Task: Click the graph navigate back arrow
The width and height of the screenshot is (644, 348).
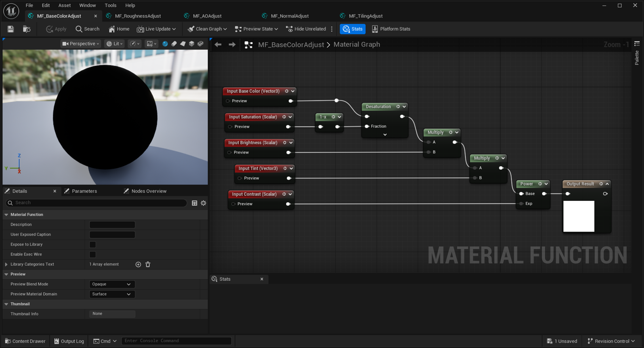Action: [x=218, y=45]
